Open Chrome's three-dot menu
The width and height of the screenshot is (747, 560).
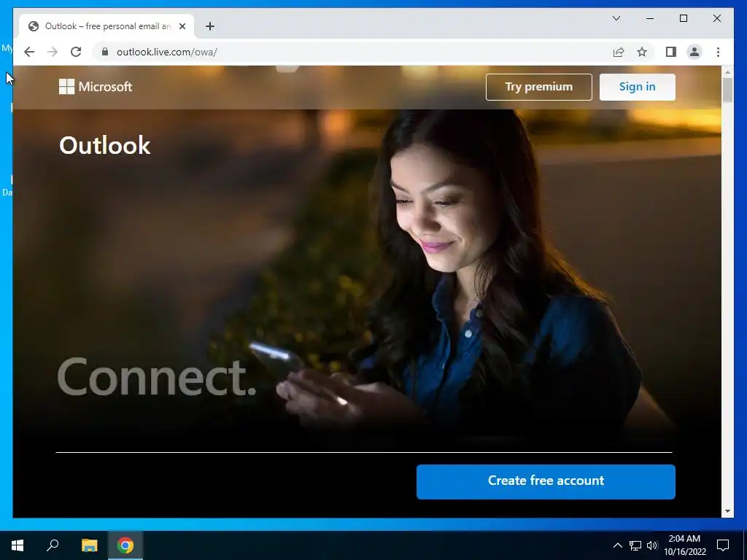[x=718, y=52]
